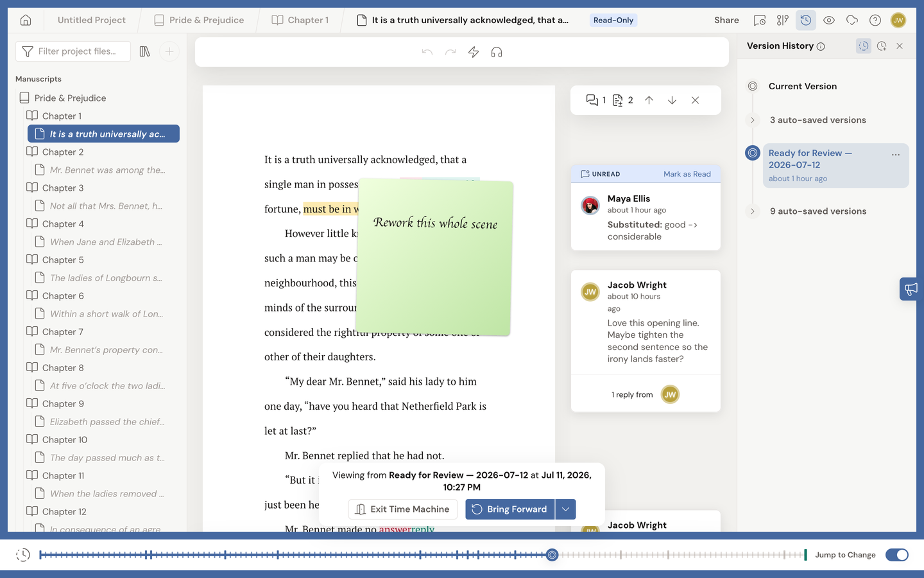The image size is (924, 578).
Task: Toggle the Jump to Change switch
Action: tap(897, 555)
